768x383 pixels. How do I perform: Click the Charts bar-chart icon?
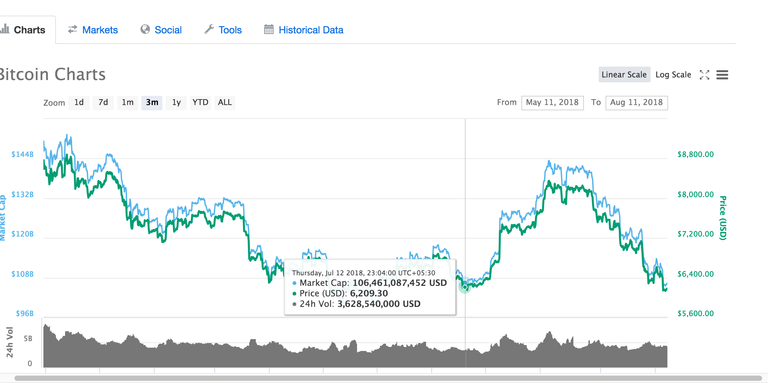(x=4, y=29)
